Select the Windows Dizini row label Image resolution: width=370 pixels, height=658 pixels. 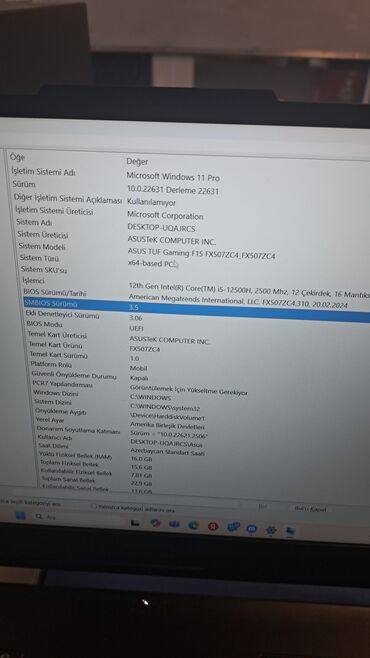coord(56,393)
